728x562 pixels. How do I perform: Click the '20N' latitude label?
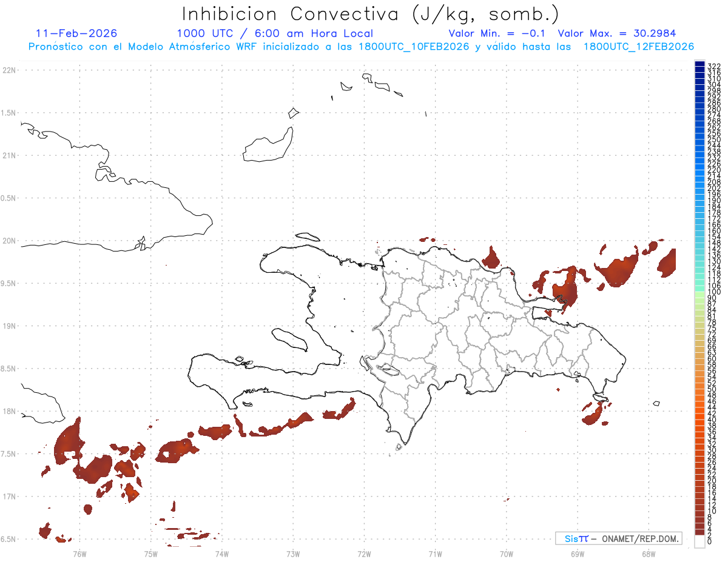pos(8,241)
